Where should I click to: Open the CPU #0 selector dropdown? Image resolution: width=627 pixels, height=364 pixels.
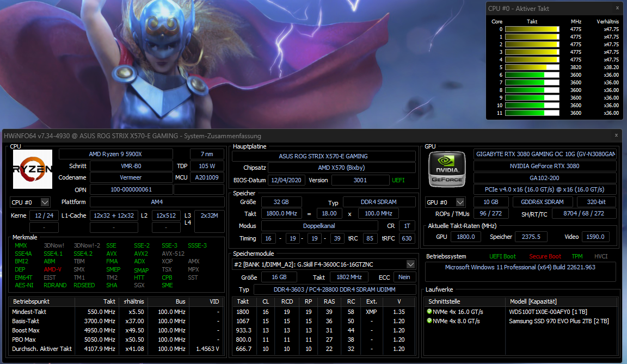tap(45, 202)
